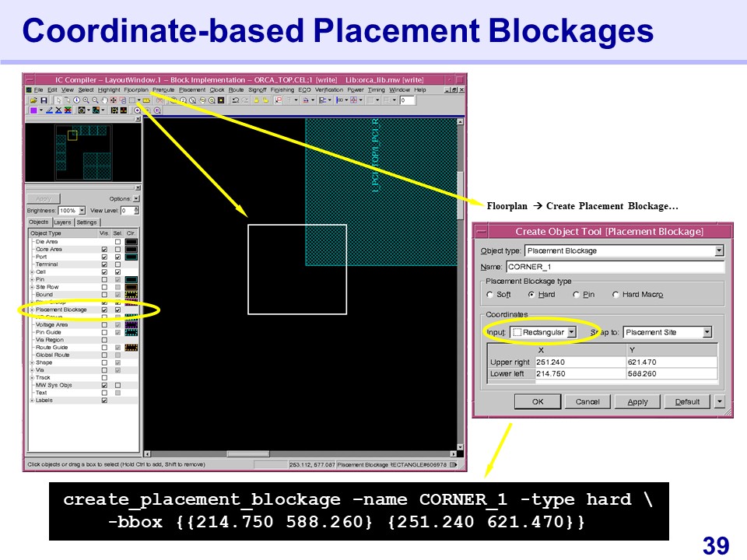Click the Save icon in the toolbar
The height and width of the screenshot is (560, 747).
click(44, 100)
